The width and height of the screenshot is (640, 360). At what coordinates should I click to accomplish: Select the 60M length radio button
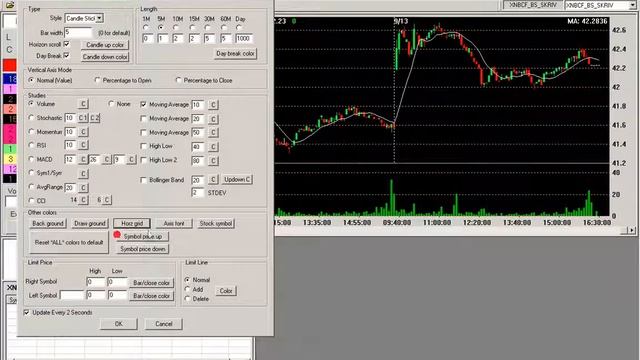pos(224,28)
